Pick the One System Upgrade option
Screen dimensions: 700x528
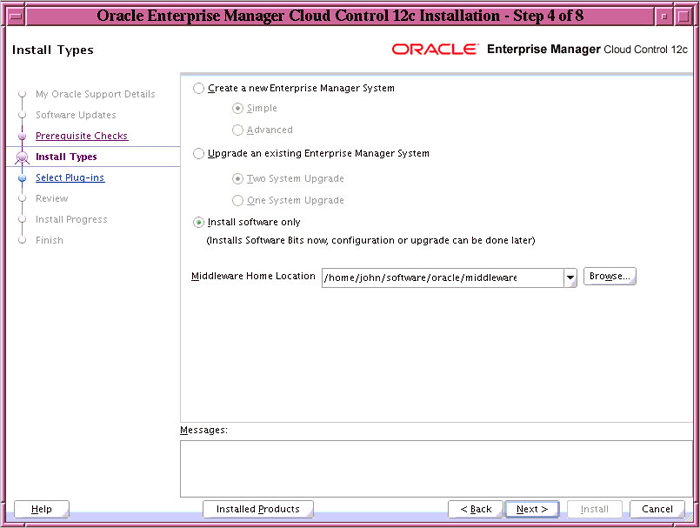(x=238, y=200)
